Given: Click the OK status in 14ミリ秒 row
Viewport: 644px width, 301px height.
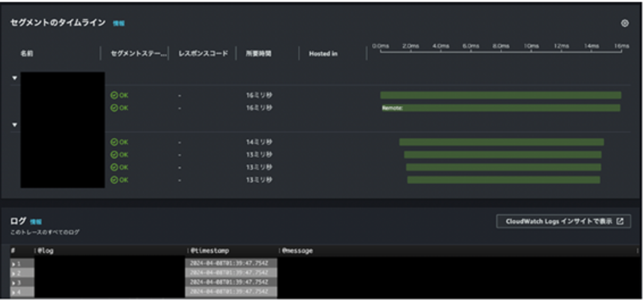Looking at the screenshot, I should [x=119, y=142].
